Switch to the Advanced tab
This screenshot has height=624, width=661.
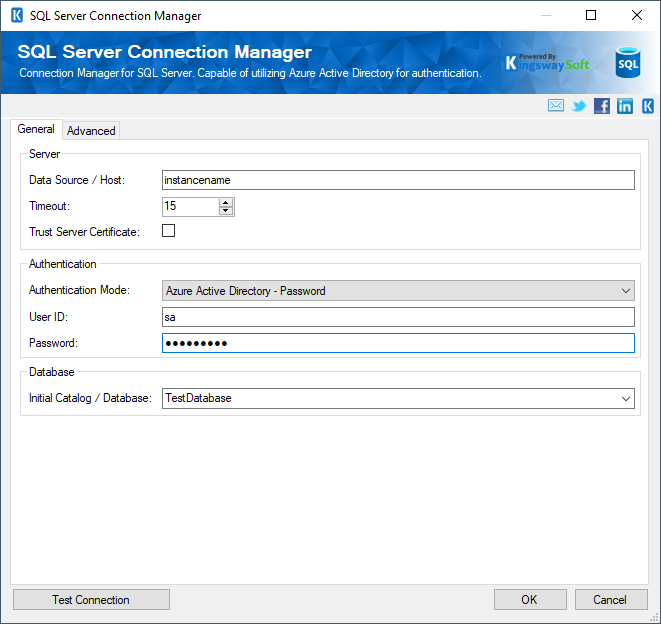91,131
